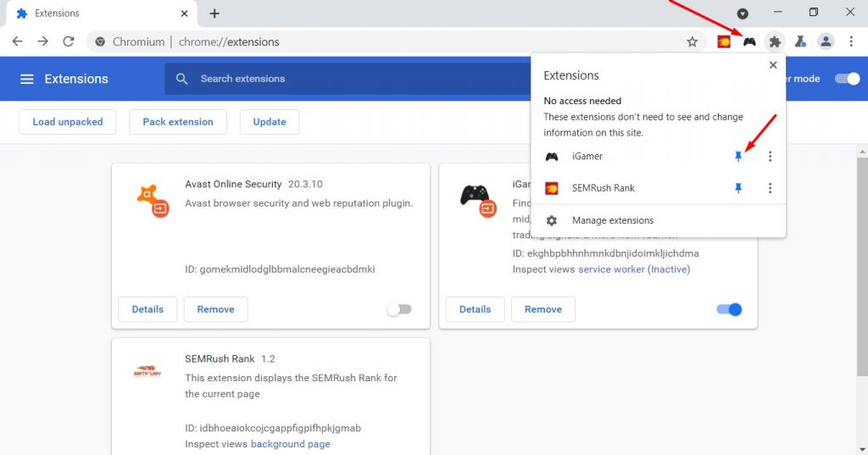Click the page vertical scrollbar
This screenshot has width=868, height=455.
(x=862, y=266)
